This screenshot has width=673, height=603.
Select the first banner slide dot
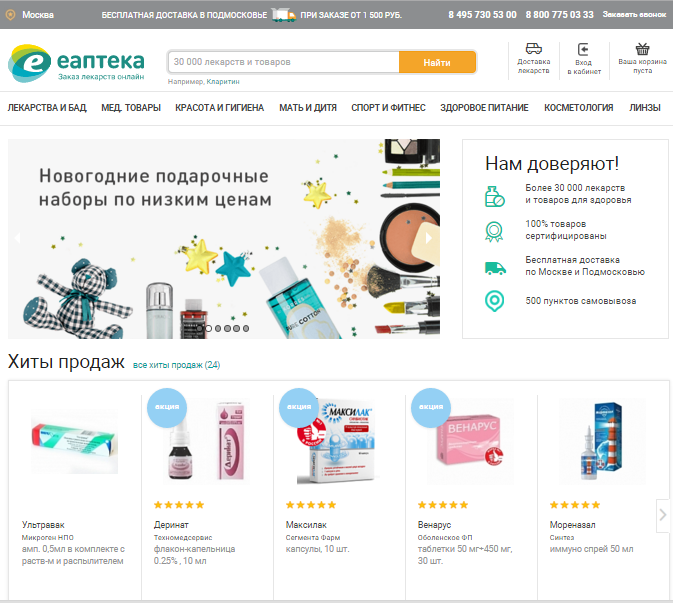(200, 328)
